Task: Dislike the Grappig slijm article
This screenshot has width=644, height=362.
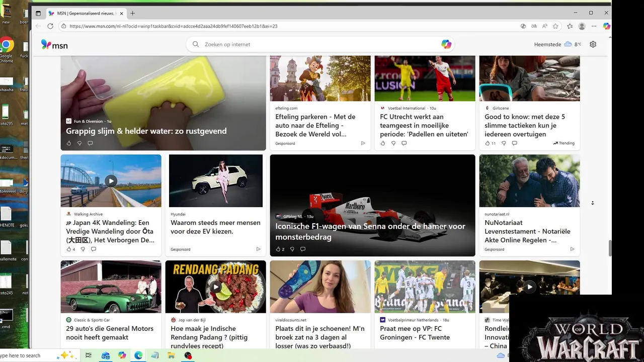Action: coord(79,143)
